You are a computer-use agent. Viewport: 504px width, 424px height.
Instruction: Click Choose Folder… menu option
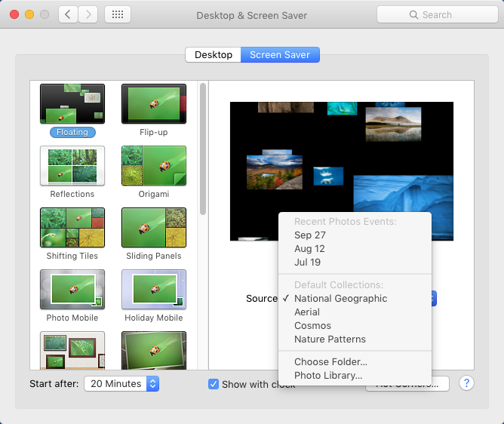(x=330, y=361)
